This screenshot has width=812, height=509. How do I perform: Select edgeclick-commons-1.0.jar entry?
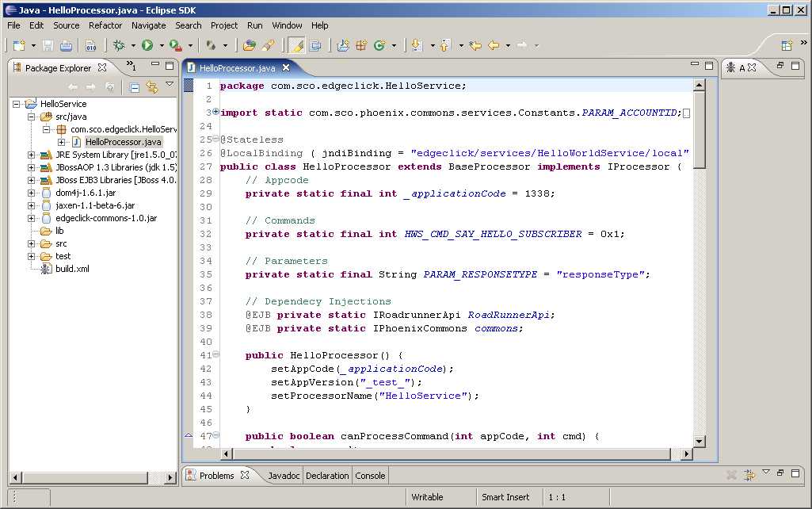click(106, 218)
